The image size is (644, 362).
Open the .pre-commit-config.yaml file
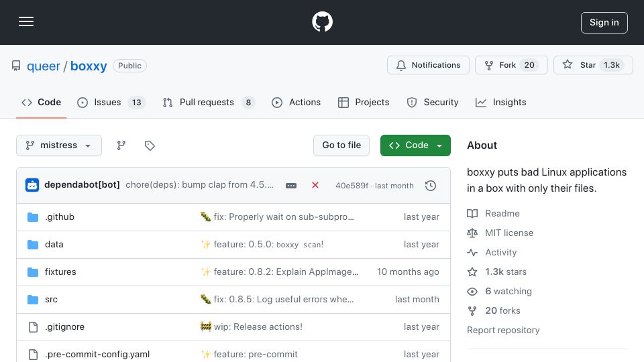(97, 354)
